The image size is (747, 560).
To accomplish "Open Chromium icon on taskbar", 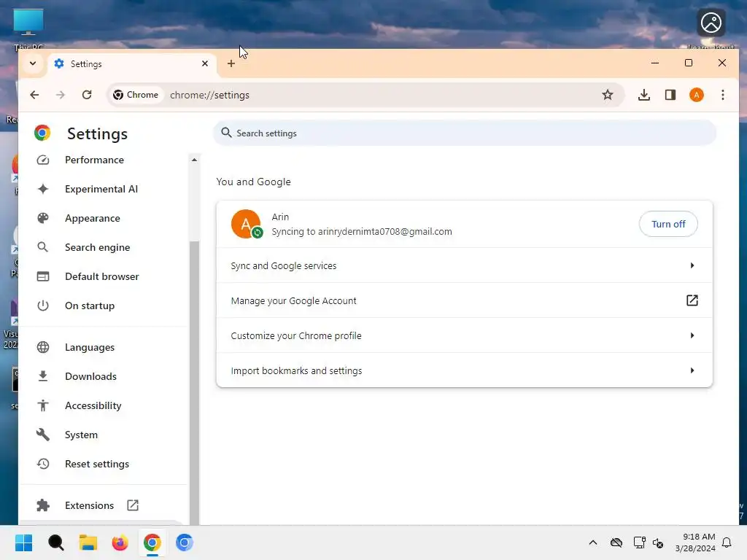I will click(185, 542).
